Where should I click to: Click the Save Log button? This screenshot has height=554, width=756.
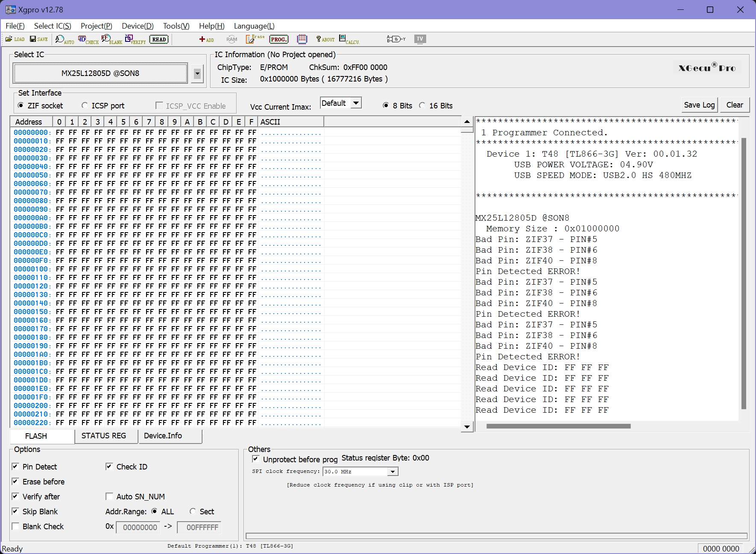pyautogui.click(x=699, y=105)
